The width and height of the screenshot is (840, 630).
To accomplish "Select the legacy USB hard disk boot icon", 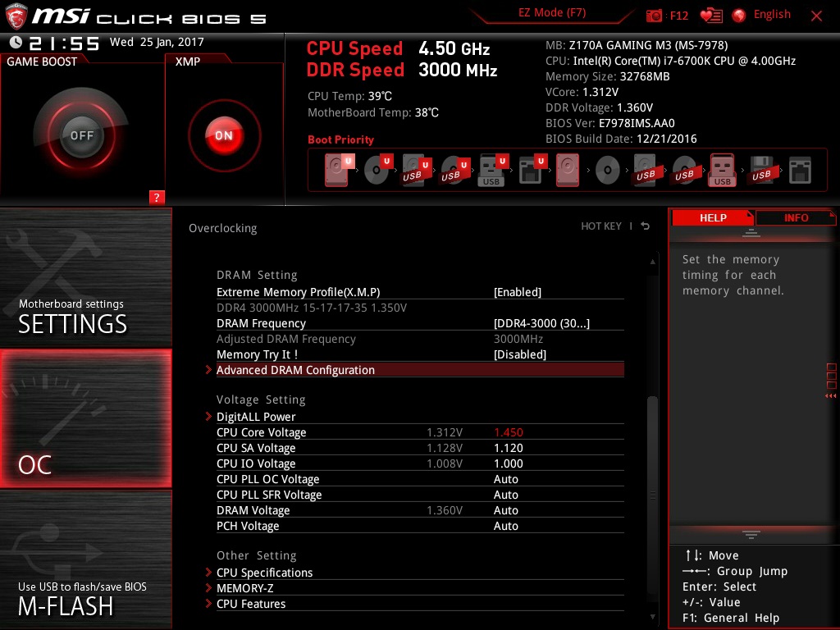I will [646, 171].
